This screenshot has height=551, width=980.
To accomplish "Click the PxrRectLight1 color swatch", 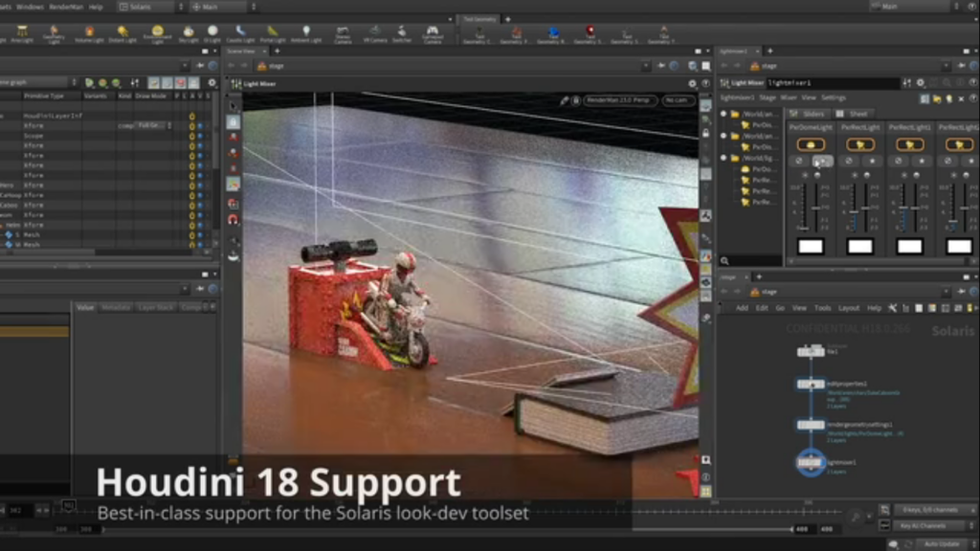I will pos(909,246).
